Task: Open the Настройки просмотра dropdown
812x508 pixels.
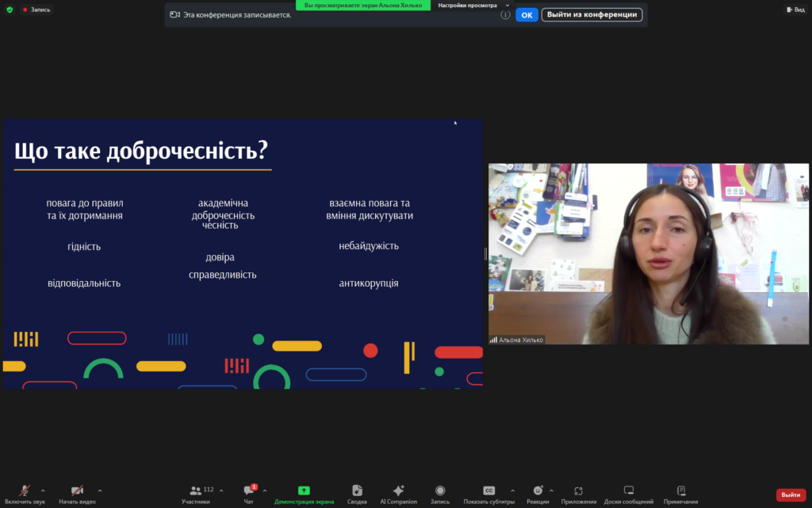Action: click(x=473, y=5)
